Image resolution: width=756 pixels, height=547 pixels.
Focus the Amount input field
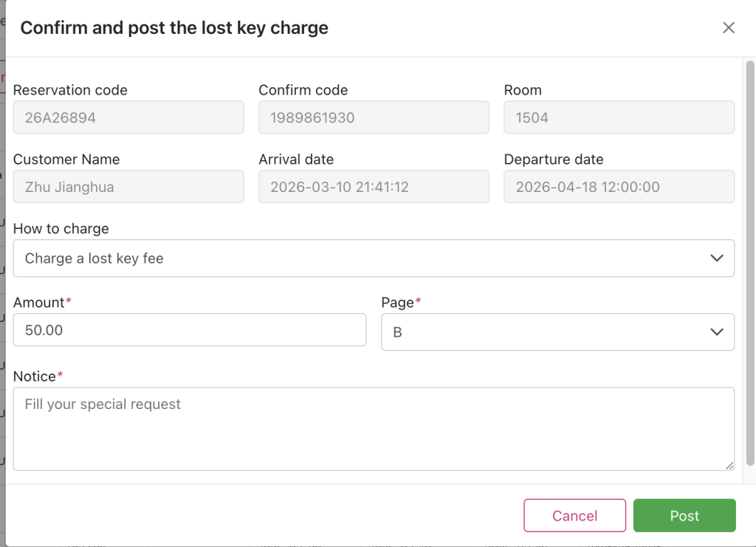[x=190, y=330]
